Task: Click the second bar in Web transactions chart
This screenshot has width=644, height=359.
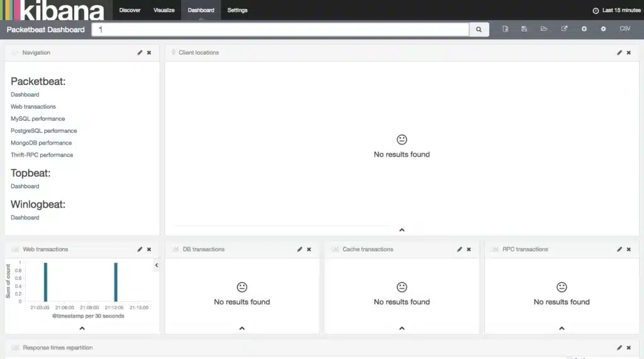Action: click(116, 282)
